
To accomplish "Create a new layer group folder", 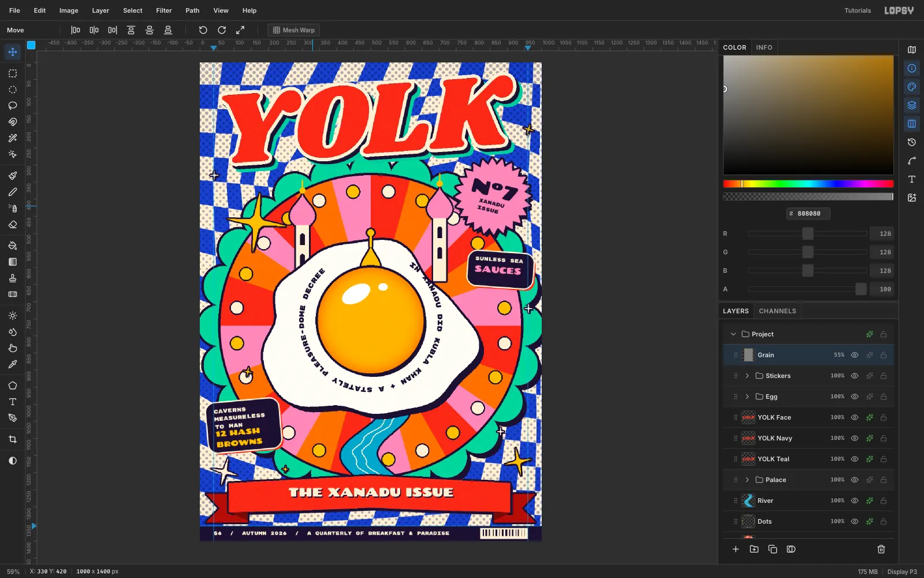I will click(x=754, y=549).
